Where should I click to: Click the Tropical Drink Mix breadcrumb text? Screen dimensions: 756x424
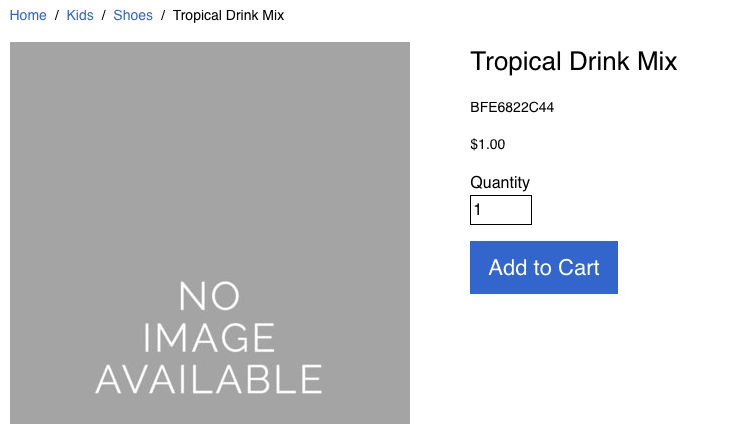click(x=229, y=15)
